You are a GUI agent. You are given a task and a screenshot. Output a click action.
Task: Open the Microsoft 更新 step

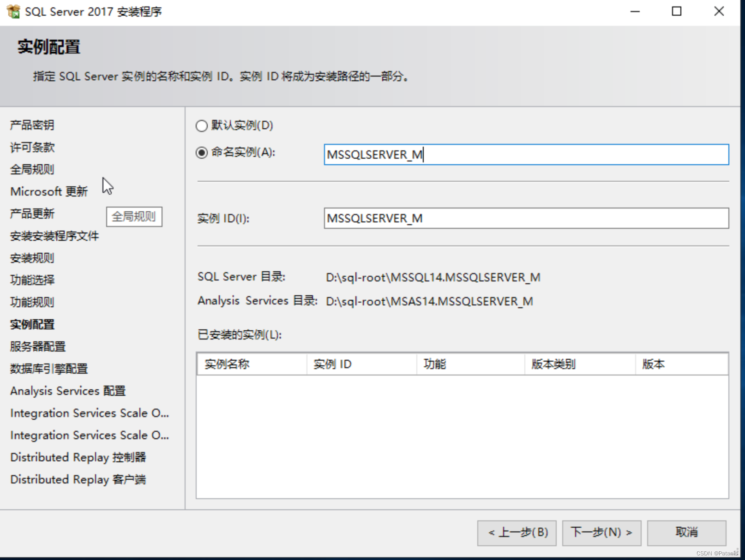click(x=49, y=191)
